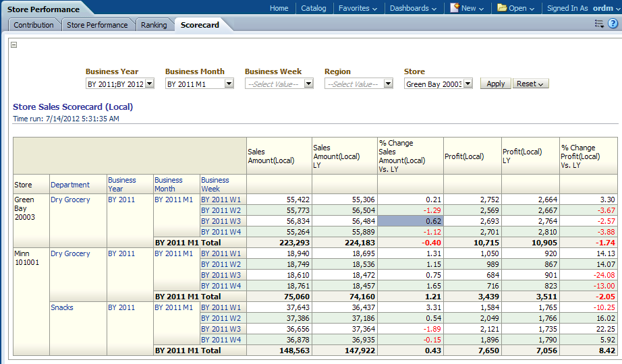The image size is (622, 364).
Task: Open the Business Year dropdown
Action: (150, 84)
